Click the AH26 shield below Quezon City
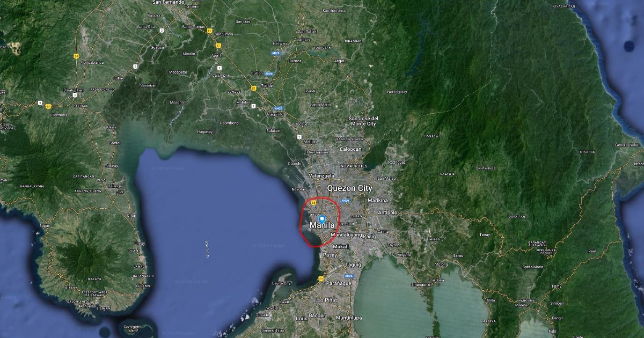 point(345,201)
